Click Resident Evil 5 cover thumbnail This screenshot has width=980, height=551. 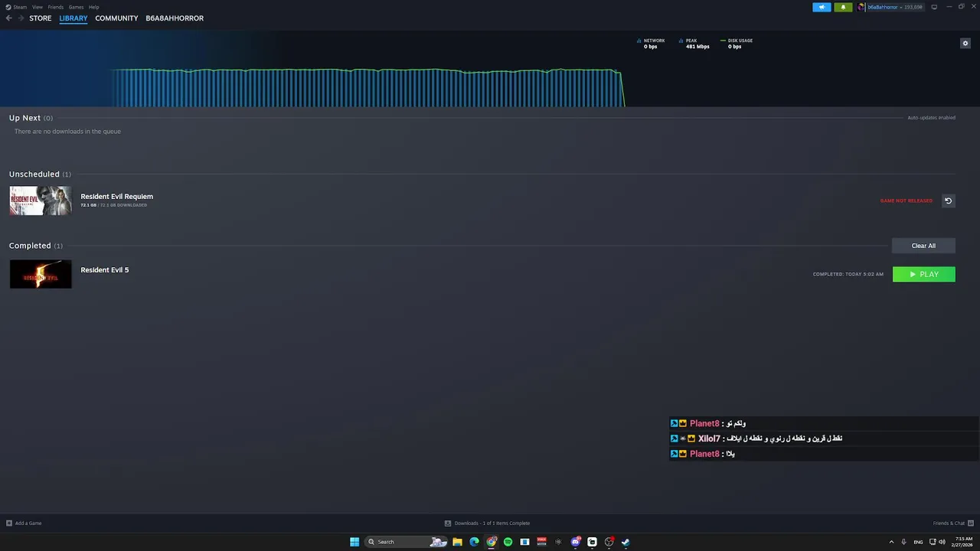pos(41,274)
